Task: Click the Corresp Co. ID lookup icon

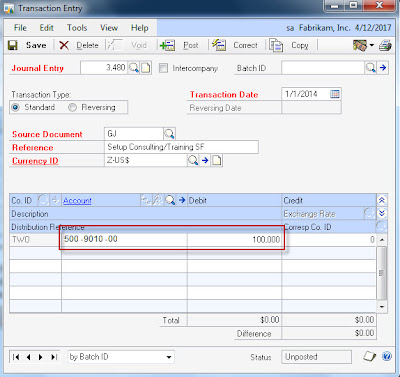Action: (381, 227)
